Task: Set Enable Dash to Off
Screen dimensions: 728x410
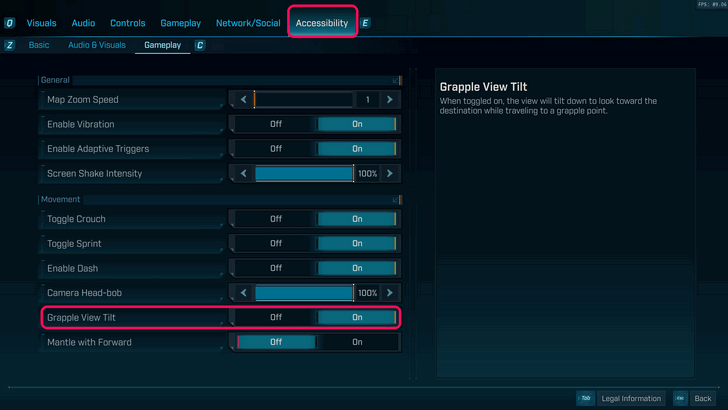Action: 276,268
